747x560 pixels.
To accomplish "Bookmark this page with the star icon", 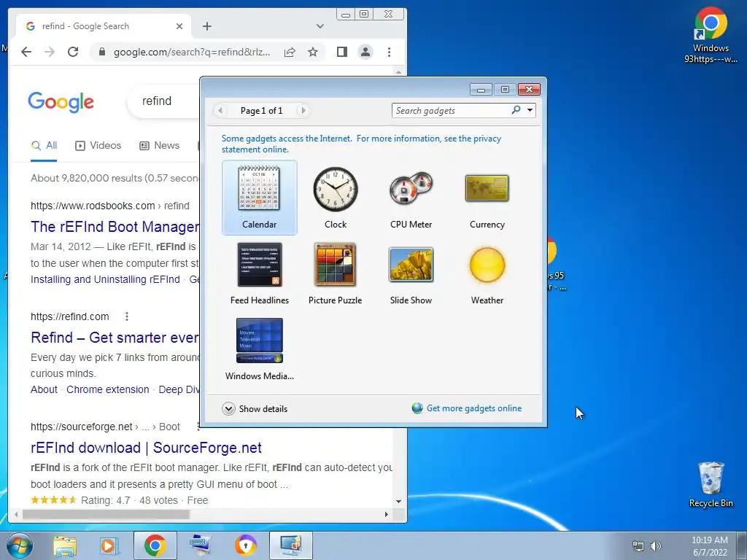I will pyautogui.click(x=312, y=52).
